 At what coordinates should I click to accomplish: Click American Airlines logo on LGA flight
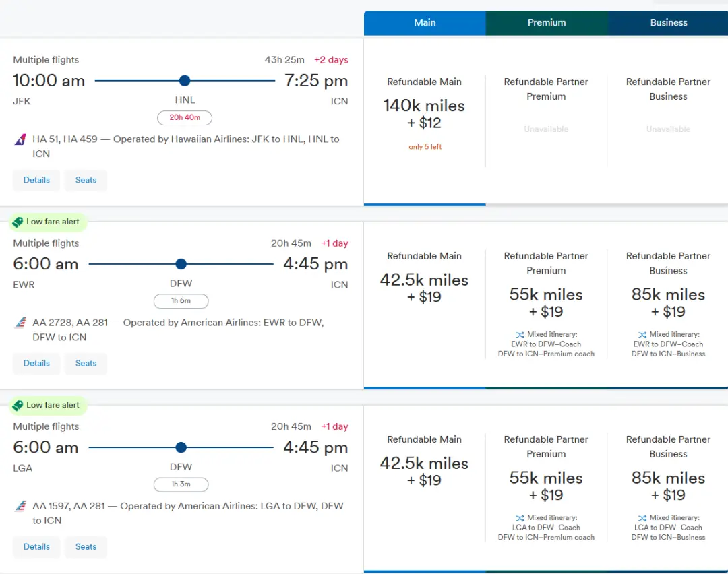coord(20,506)
